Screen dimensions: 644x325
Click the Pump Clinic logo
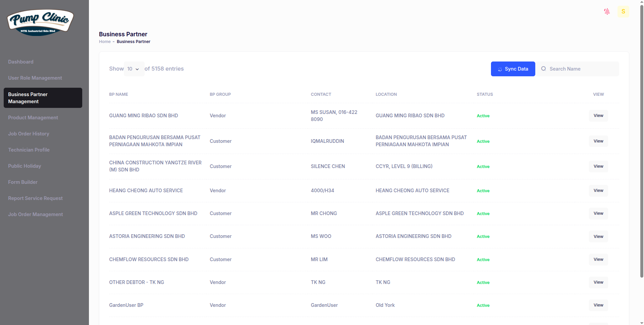click(x=40, y=22)
